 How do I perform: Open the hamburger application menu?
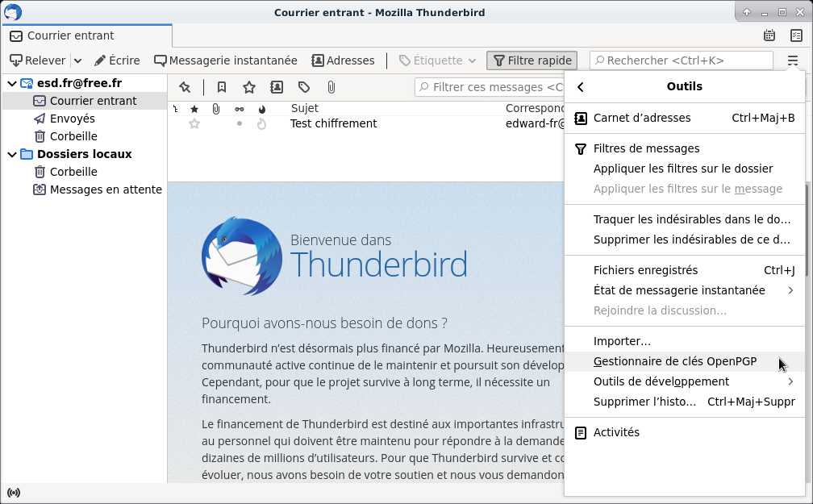(793, 60)
